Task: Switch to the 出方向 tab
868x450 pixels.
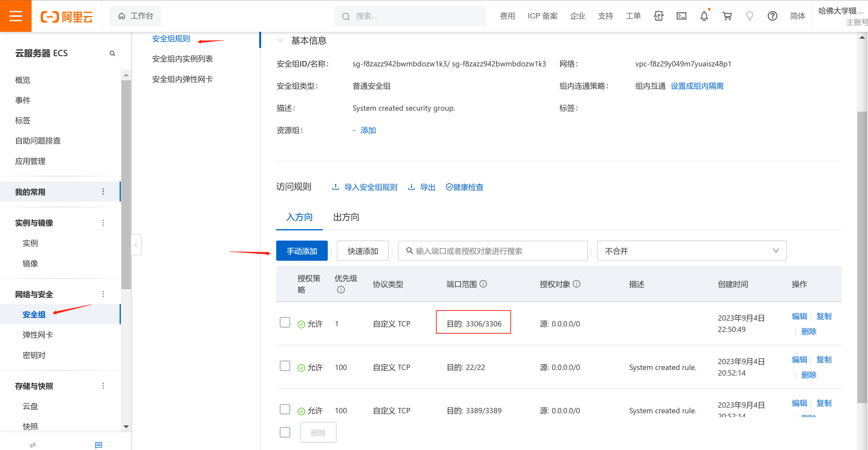Action: tap(345, 217)
